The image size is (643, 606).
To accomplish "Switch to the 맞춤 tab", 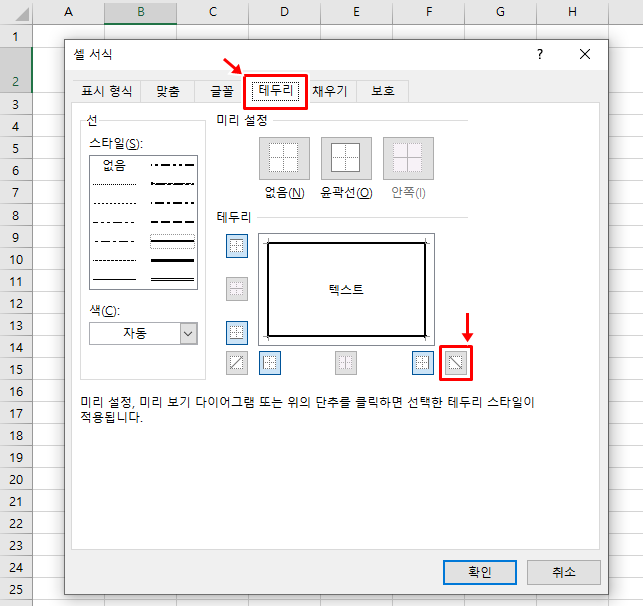I will tap(168, 91).
